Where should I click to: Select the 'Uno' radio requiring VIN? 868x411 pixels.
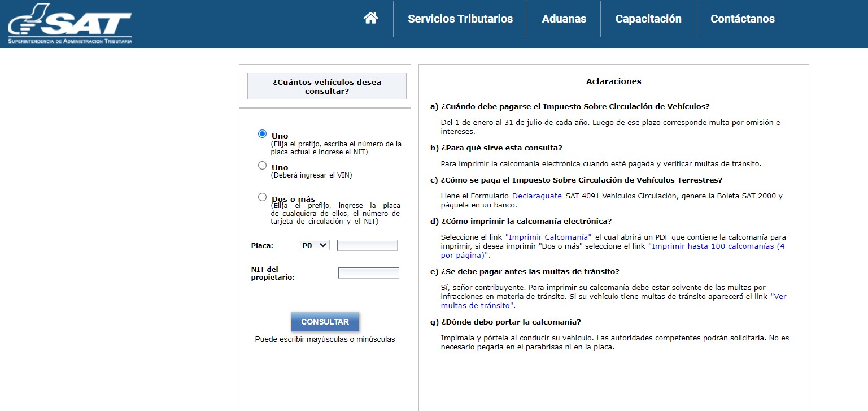coord(262,166)
